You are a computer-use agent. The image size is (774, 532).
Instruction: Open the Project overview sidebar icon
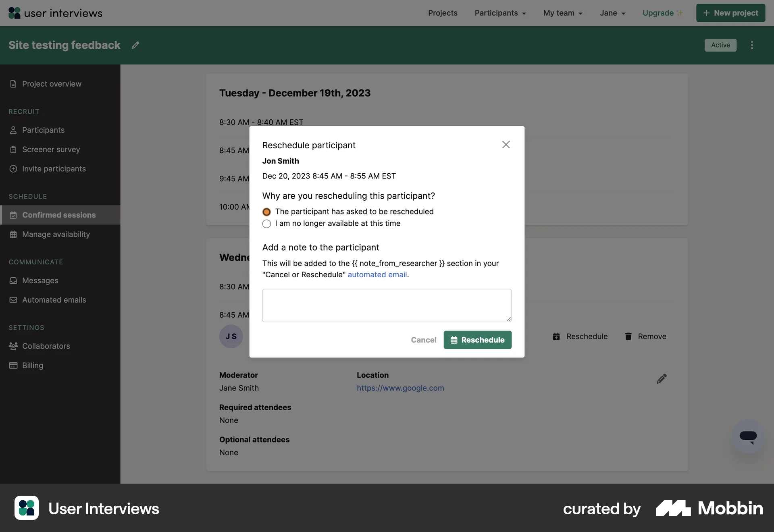coord(13,83)
